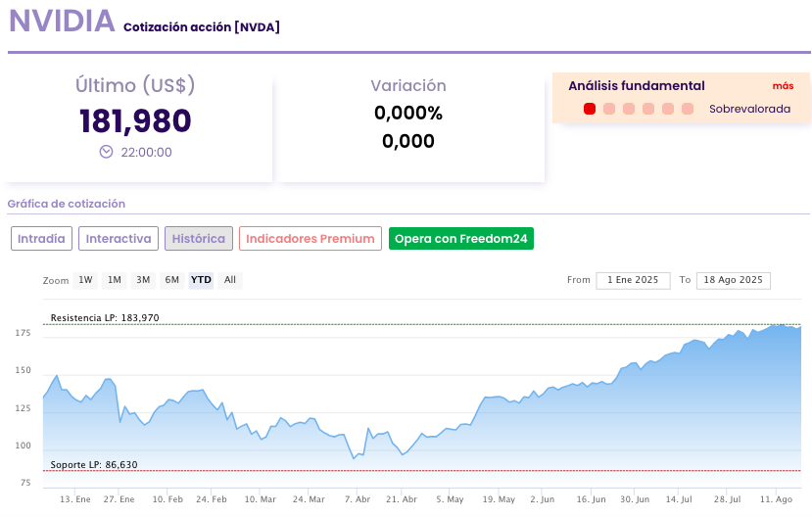Choose the 3M zoom range

(143, 280)
